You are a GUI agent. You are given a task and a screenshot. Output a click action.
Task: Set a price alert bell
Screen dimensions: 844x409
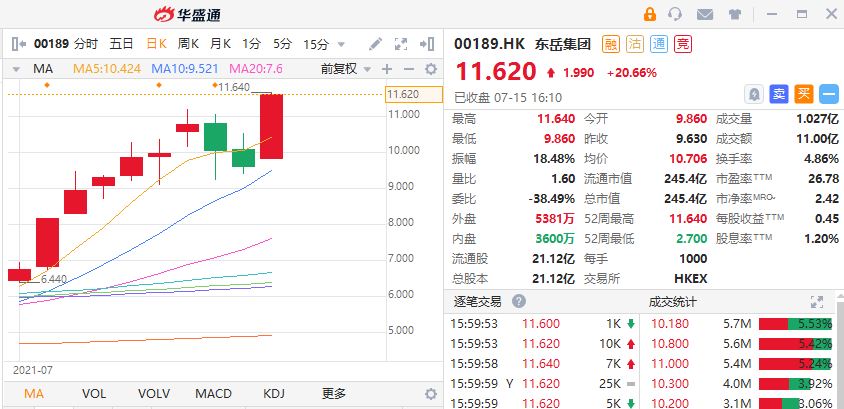coord(754,94)
